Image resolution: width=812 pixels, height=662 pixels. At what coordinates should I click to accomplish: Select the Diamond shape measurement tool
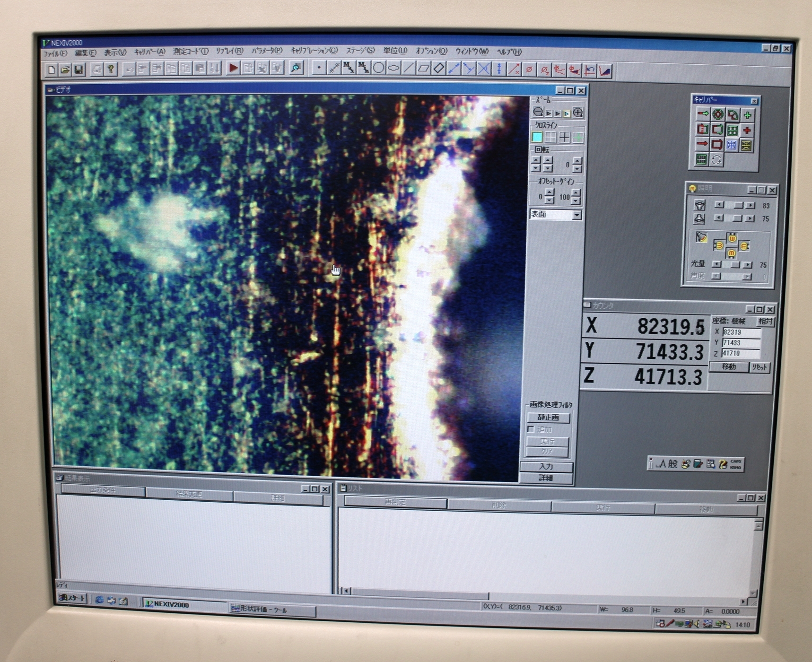[439, 69]
